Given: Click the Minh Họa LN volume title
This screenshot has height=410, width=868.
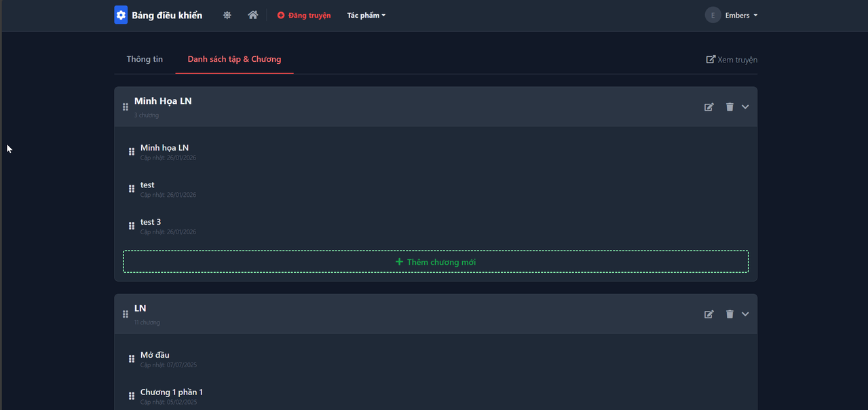Looking at the screenshot, I should coord(163,100).
